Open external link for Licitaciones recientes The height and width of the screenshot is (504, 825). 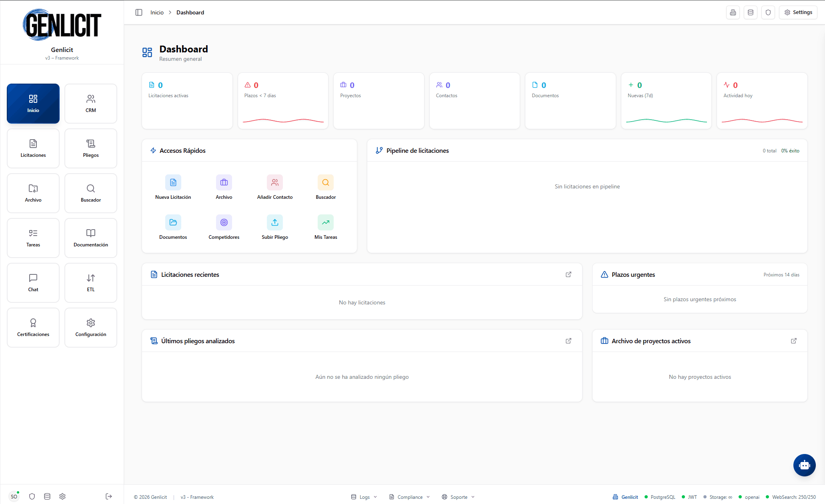(x=569, y=274)
